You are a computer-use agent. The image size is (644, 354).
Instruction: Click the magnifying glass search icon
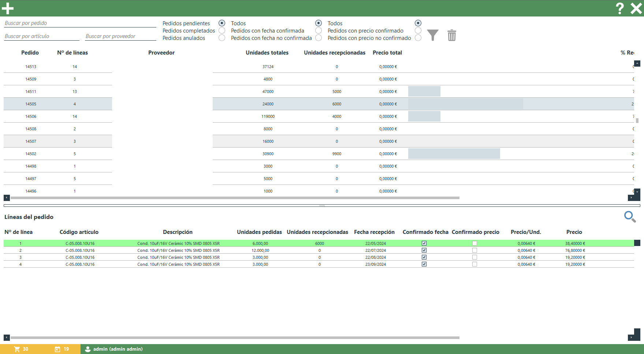629,217
